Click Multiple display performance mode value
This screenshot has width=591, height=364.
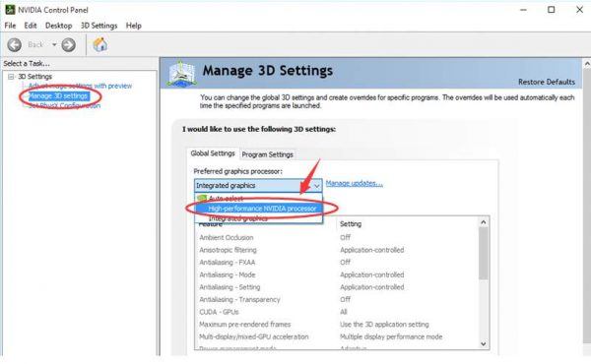[x=391, y=336]
